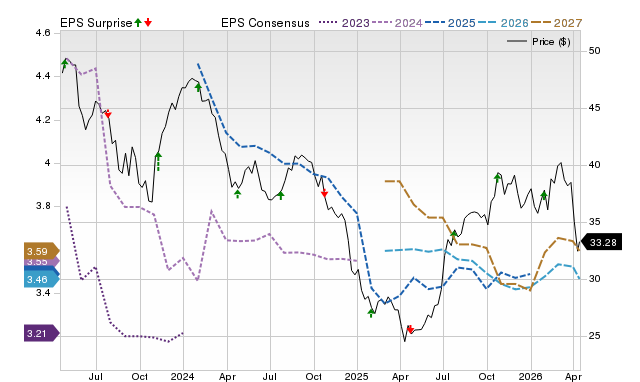Click the 35 price axis value
This screenshot has height=382, width=640.
click(594, 222)
